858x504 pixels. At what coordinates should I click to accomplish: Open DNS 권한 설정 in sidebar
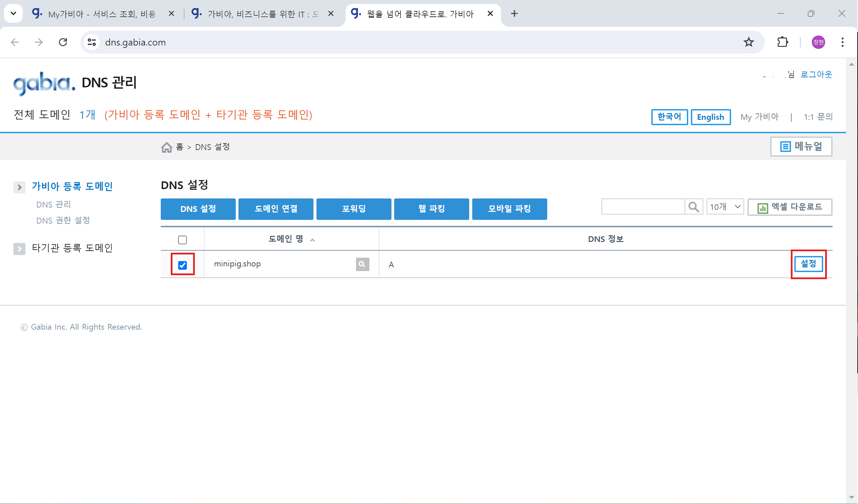click(x=63, y=221)
